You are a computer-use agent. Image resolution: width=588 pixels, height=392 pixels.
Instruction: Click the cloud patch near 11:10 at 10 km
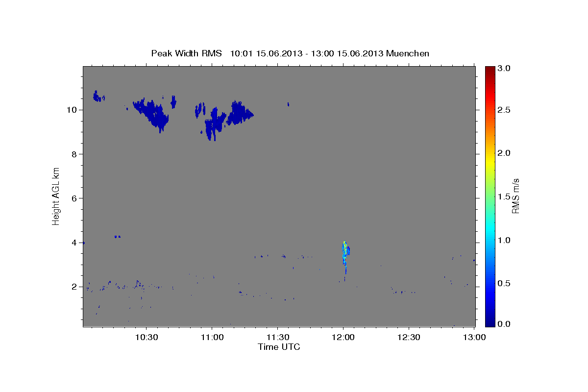pos(239,114)
